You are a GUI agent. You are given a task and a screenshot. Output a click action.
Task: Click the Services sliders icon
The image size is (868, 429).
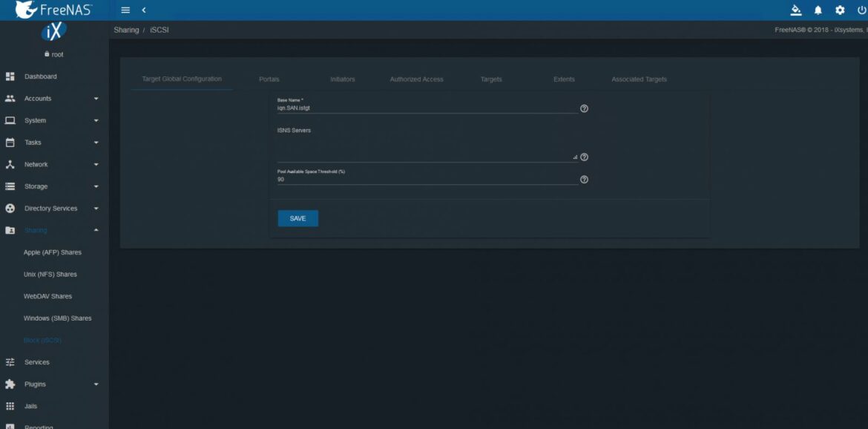10,362
